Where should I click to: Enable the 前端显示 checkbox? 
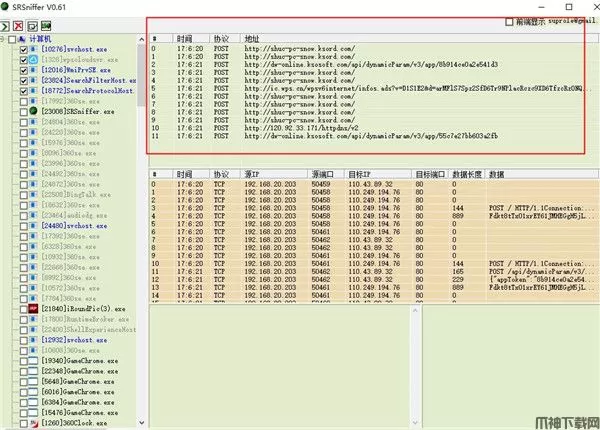click(x=511, y=22)
